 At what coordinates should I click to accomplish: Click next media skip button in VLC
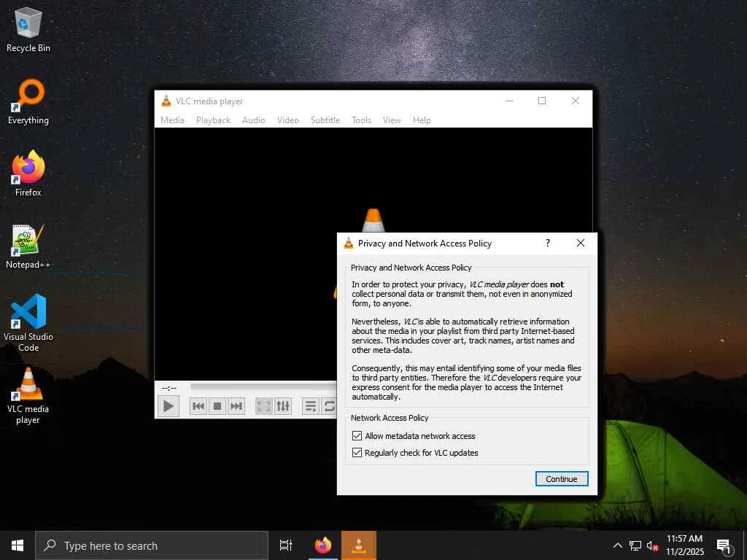236,406
